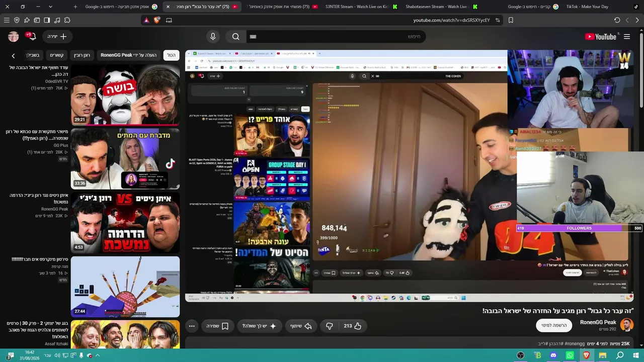Screen dimensions: 644x362
Task: Open the OdedSVR TV channel name
Action: point(56,81)
